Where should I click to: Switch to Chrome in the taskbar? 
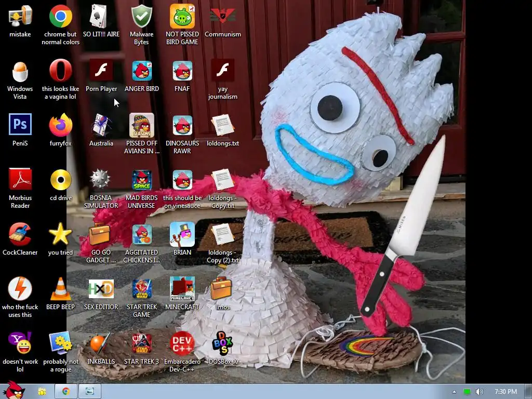click(x=65, y=392)
